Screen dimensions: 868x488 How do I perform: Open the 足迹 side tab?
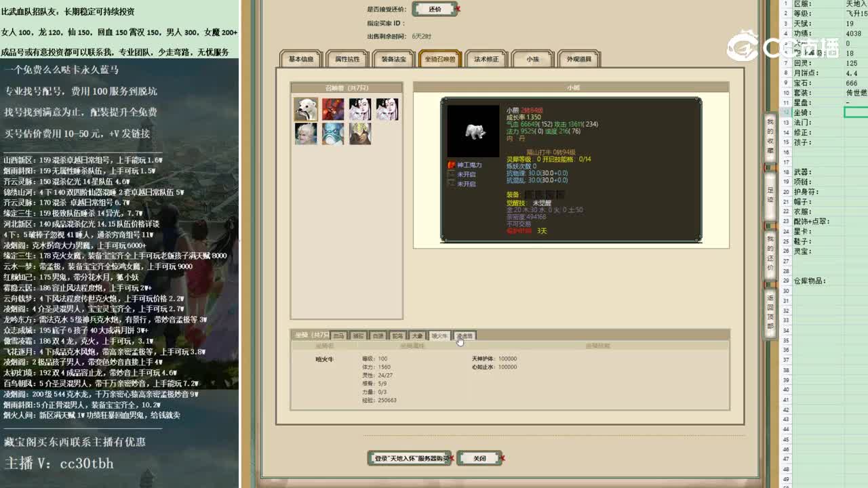coord(770,195)
